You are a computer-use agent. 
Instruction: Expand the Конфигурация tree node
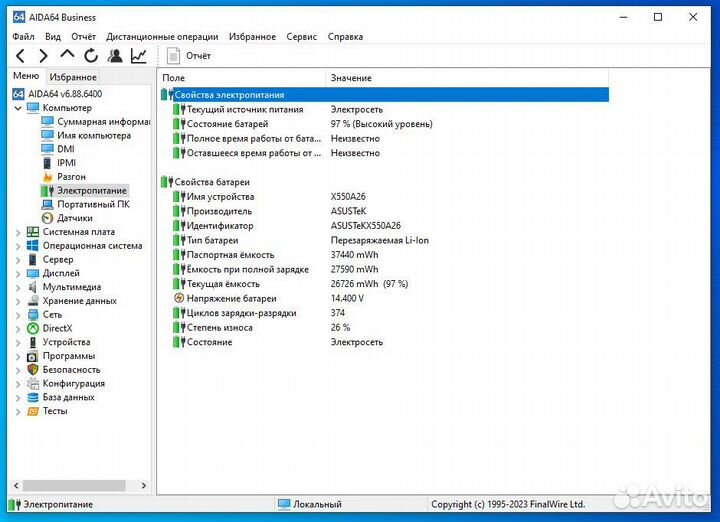pos(18,384)
